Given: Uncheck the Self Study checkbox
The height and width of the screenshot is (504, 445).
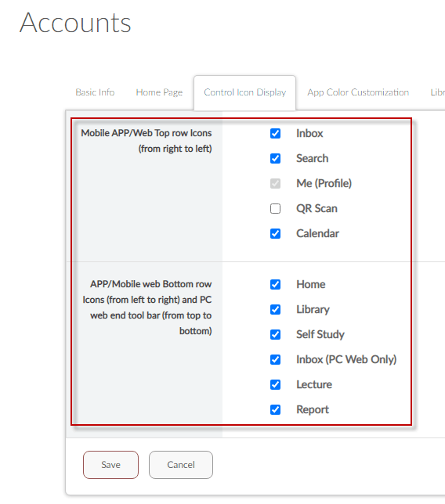Looking at the screenshot, I should coord(275,335).
